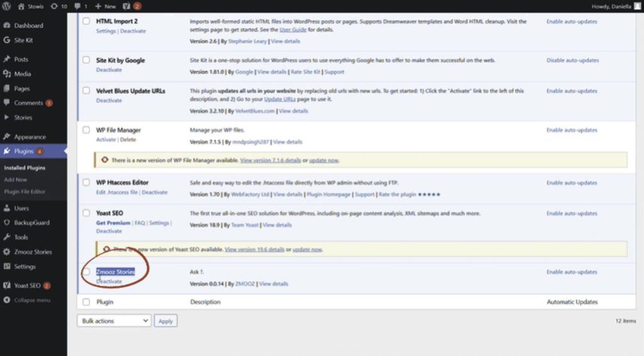Image resolution: width=644 pixels, height=356 pixels.
Task: Click Collapse menu in the sidebar
Action: click(x=32, y=300)
